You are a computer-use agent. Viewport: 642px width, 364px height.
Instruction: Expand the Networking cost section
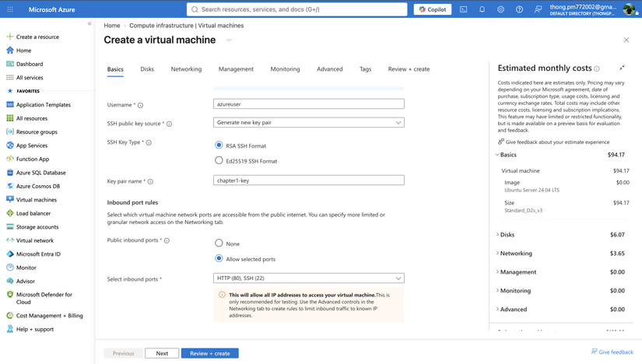497,253
